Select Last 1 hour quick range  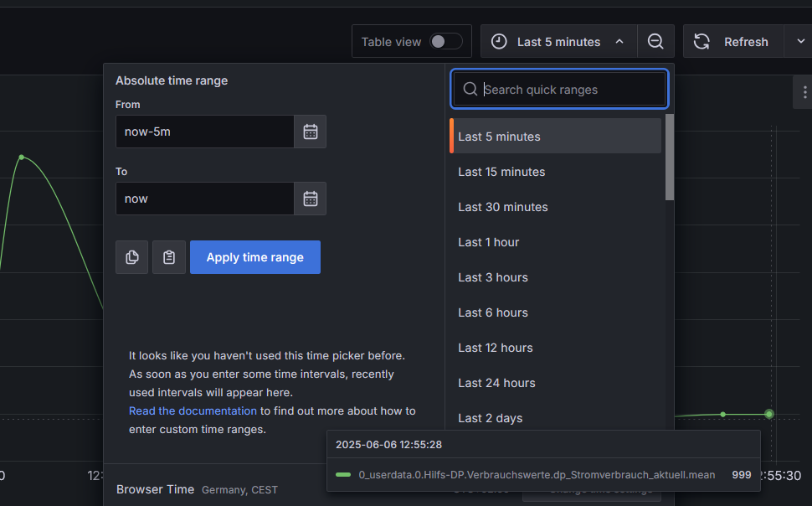(489, 242)
